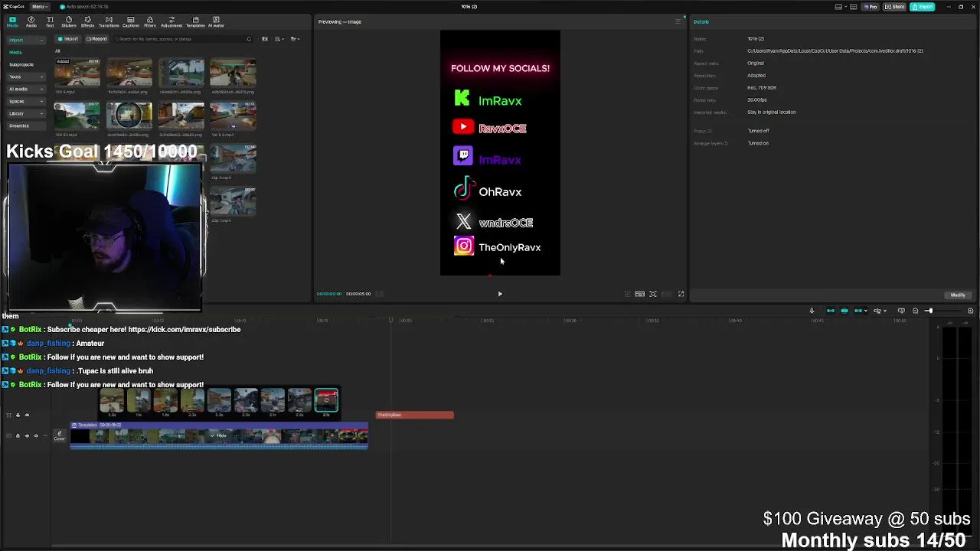Select the Templates clip on main track
Viewport: 980px width, 551px height.
tap(219, 435)
